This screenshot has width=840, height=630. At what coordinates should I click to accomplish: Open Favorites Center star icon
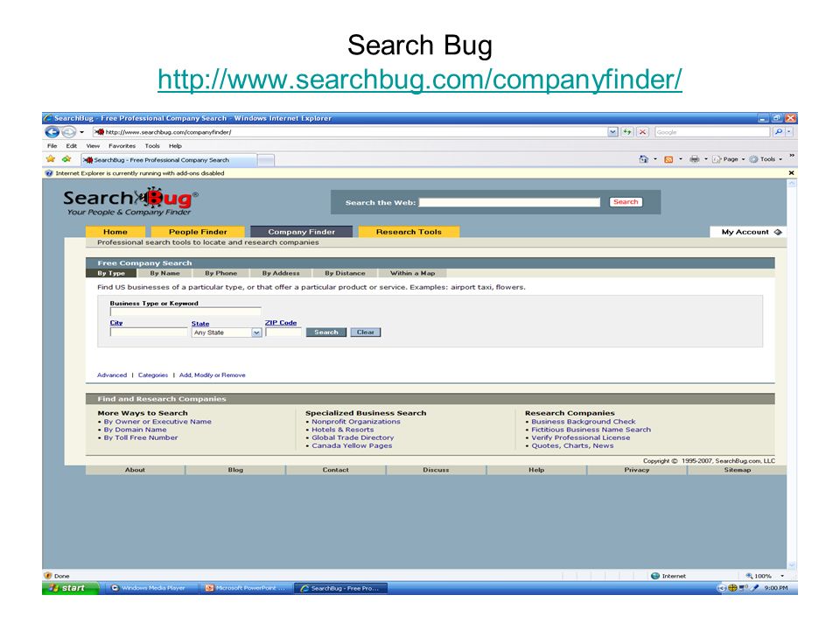pyautogui.click(x=51, y=159)
